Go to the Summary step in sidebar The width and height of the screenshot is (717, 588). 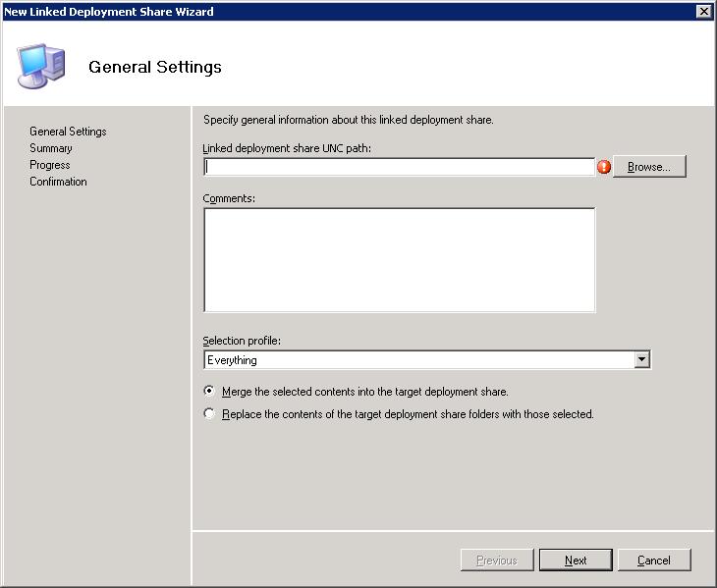(50, 148)
